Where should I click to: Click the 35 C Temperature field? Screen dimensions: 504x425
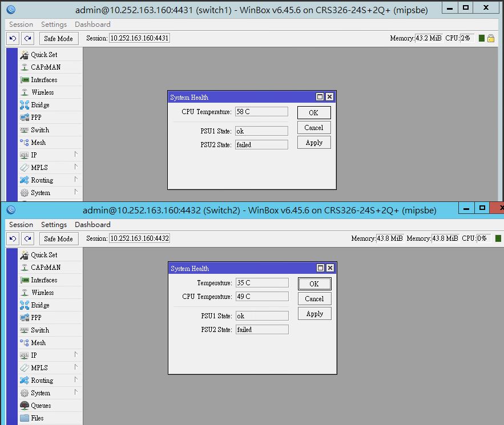[x=263, y=283]
